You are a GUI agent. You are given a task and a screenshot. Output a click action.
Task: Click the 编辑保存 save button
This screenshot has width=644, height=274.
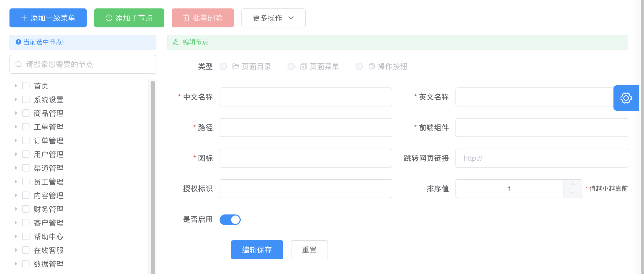[257, 249]
